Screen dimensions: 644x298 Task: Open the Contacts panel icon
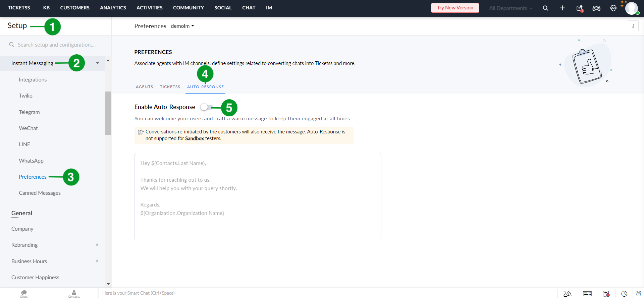[x=74, y=294]
